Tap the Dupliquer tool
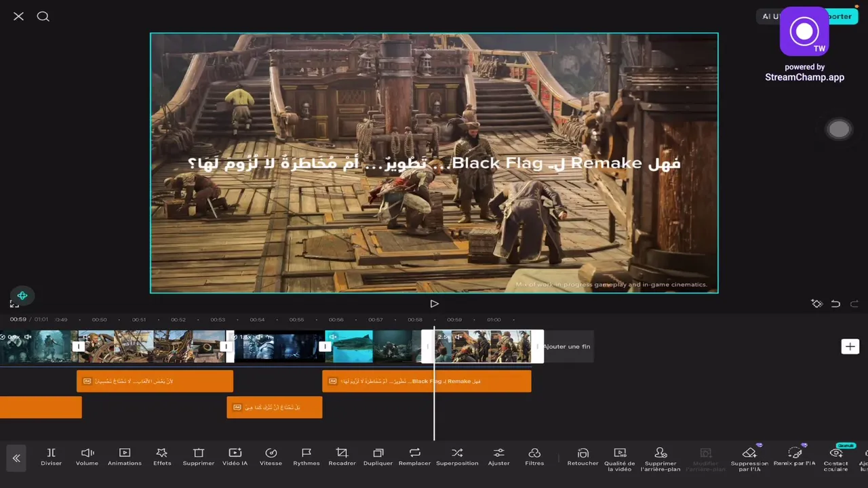Image resolution: width=868 pixels, height=488 pixels. click(x=378, y=457)
